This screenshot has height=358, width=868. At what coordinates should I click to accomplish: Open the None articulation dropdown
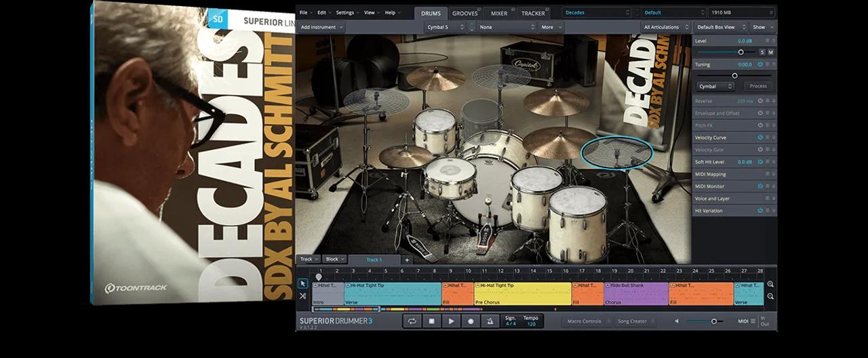click(x=507, y=27)
